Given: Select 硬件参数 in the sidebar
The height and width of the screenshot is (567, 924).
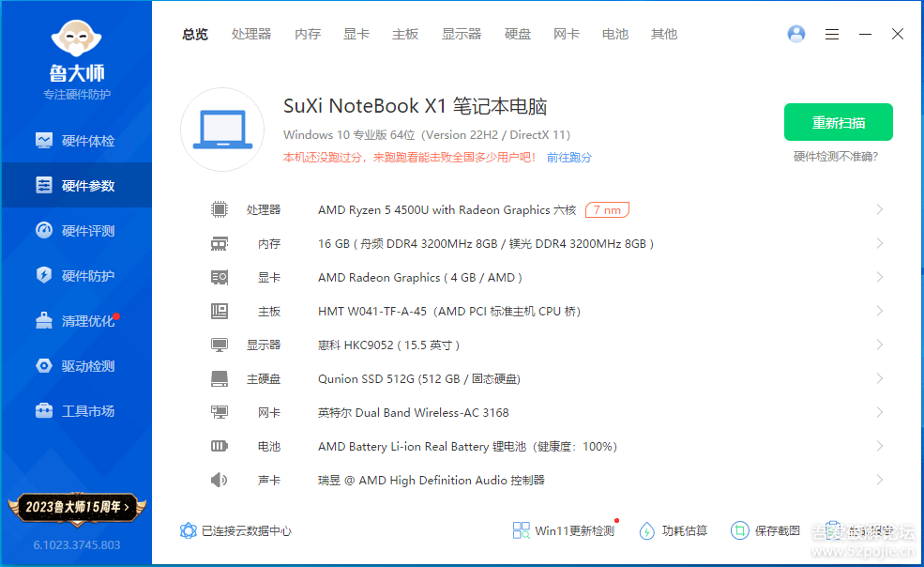Looking at the screenshot, I should click(x=76, y=185).
